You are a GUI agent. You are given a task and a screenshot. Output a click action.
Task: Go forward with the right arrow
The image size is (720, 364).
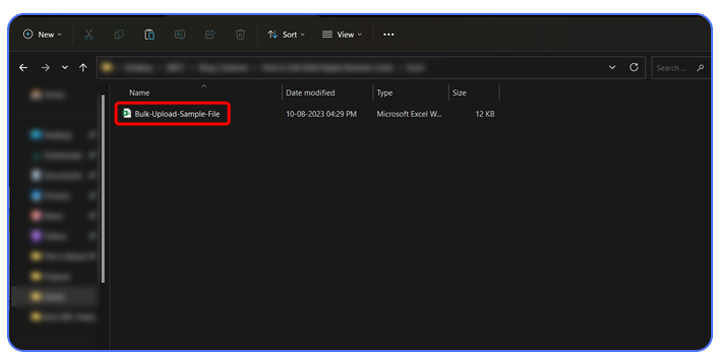[45, 68]
